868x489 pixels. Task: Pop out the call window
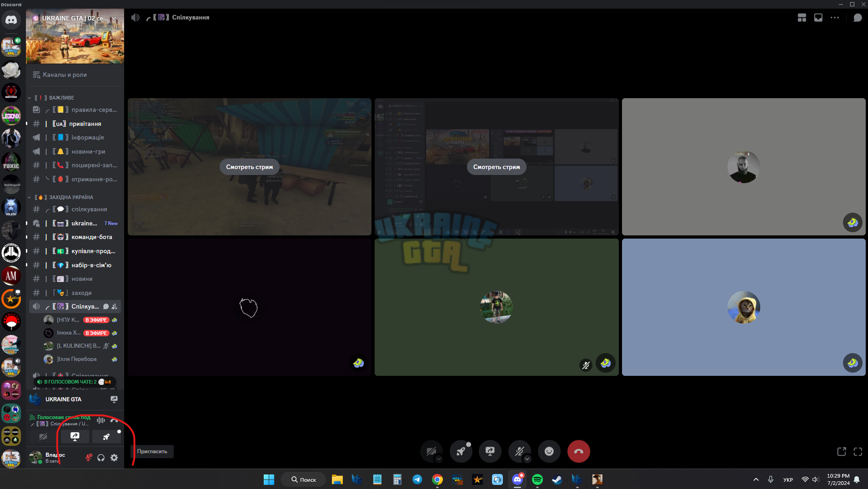coord(842,451)
